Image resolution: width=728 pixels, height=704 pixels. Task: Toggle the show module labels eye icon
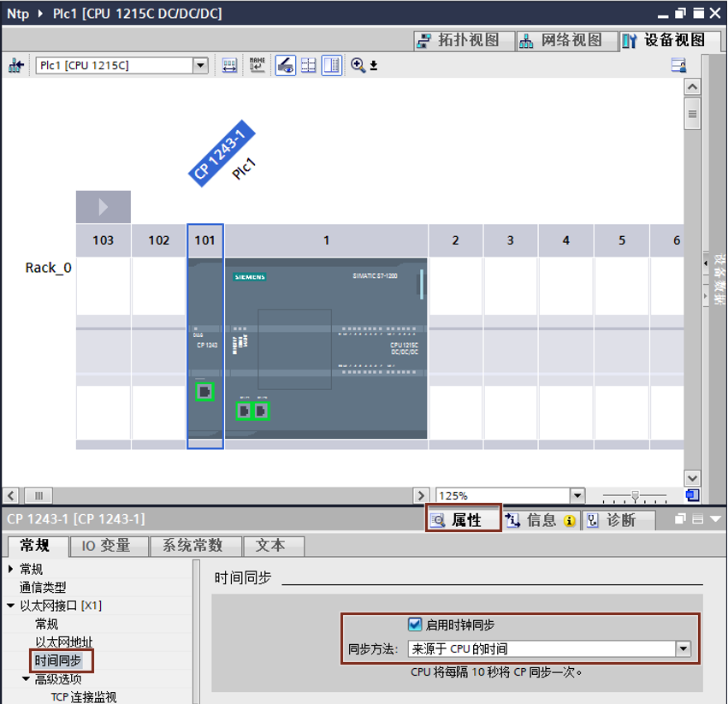(285, 66)
